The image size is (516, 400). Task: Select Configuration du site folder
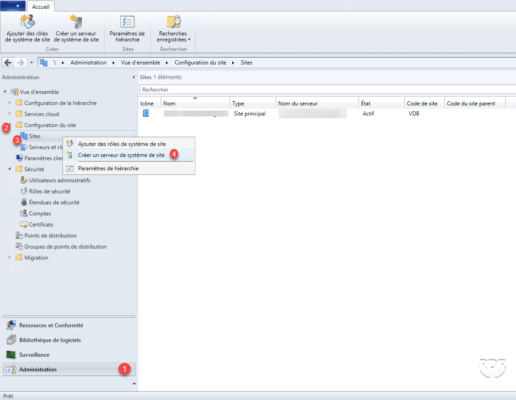coord(46,125)
